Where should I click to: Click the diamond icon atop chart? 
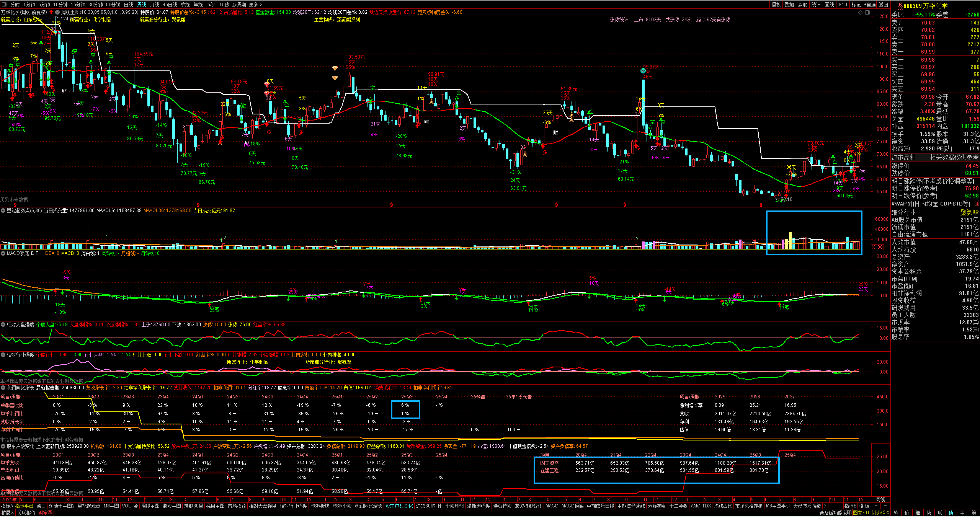[x=861, y=12]
